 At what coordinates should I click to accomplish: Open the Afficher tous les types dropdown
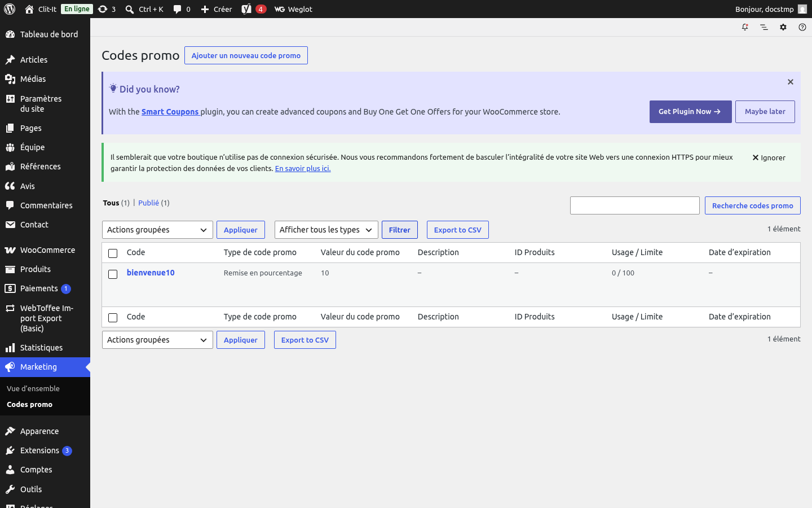tap(326, 230)
